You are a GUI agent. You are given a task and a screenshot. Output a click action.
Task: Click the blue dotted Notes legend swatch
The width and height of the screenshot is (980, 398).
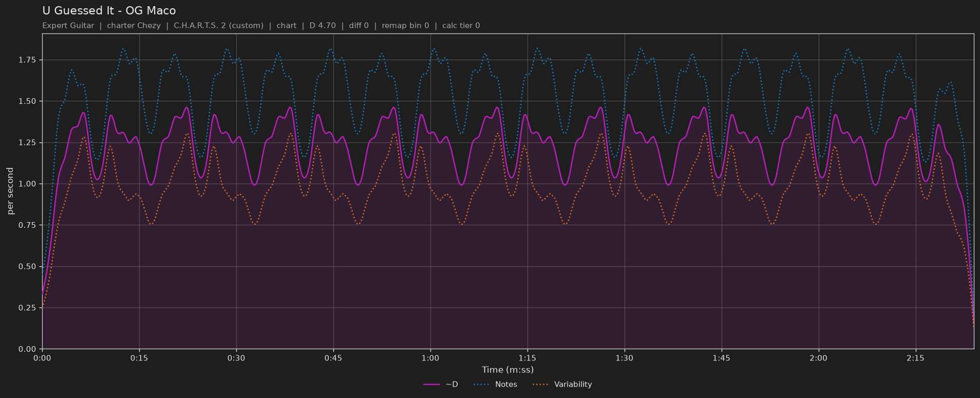481,385
